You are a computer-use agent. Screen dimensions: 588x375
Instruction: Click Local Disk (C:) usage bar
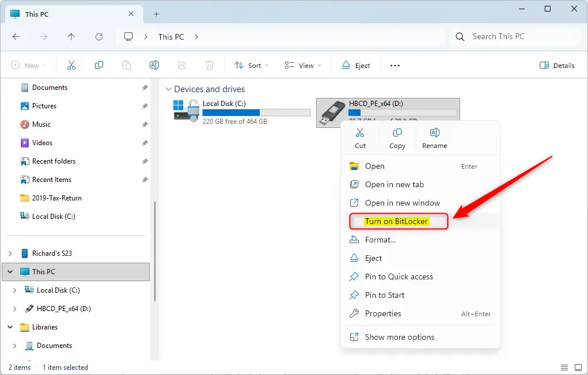[x=256, y=112]
